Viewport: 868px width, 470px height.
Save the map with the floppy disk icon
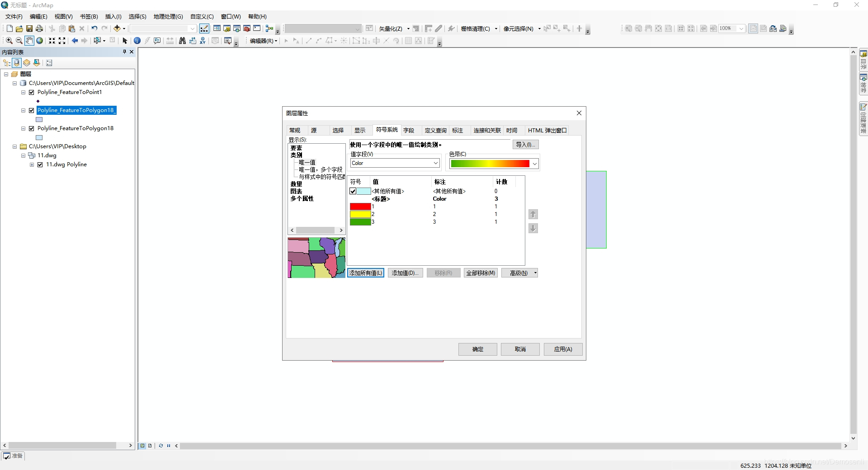[29, 28]
